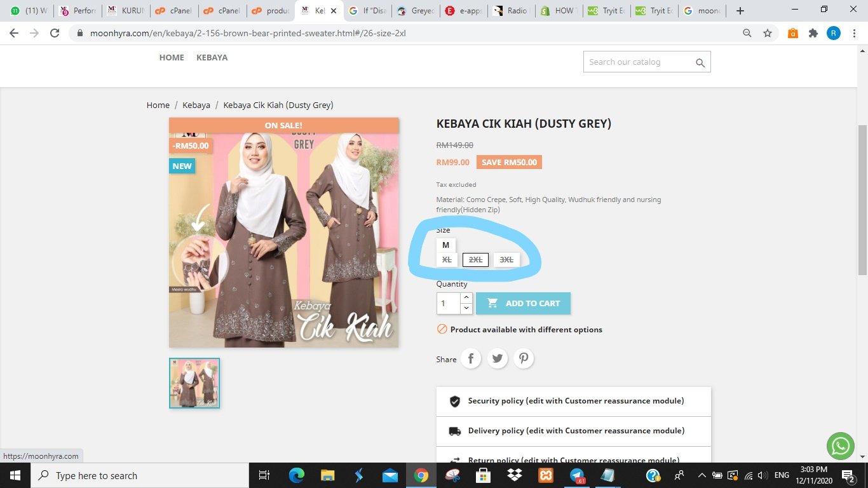
Task: Click the orange extension icon in toolbar
Action: point(793,33)
